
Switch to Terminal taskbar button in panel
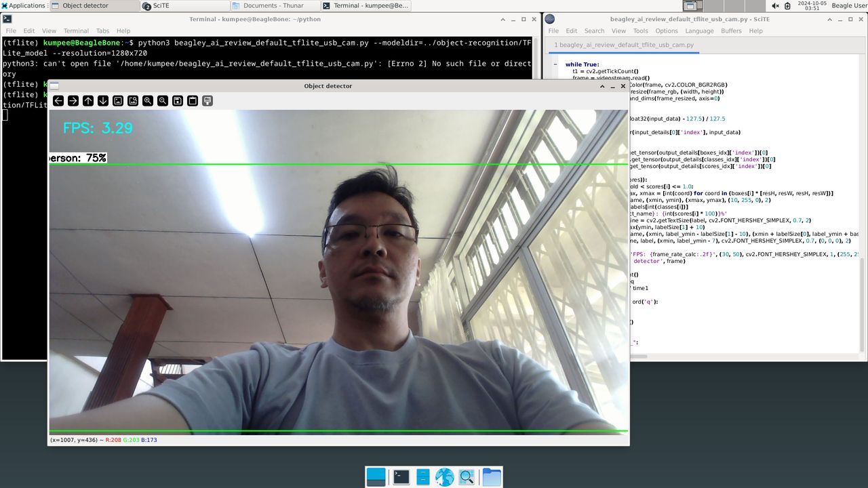[x=365, y=5]
